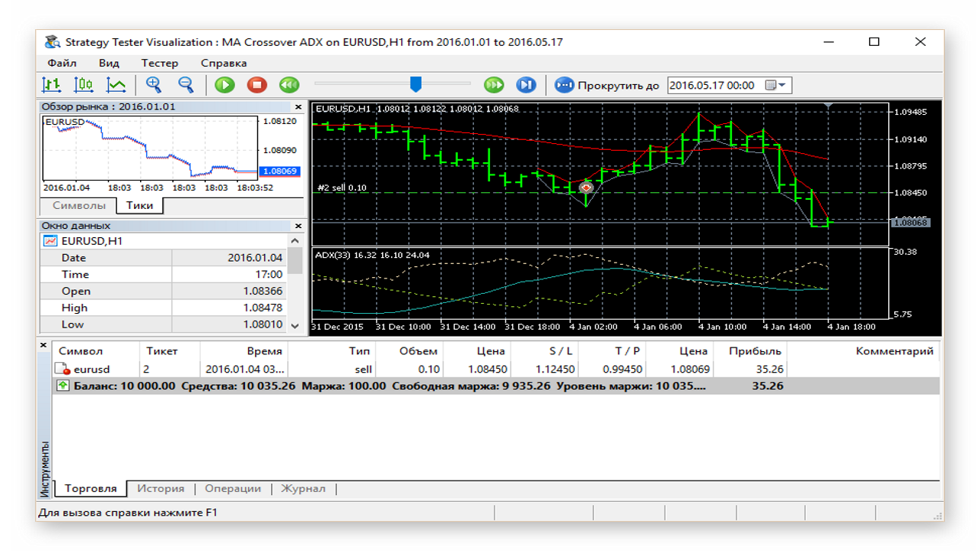Open the Файл menu
This screenshot has width=980, height=551.
click(61, 63)
